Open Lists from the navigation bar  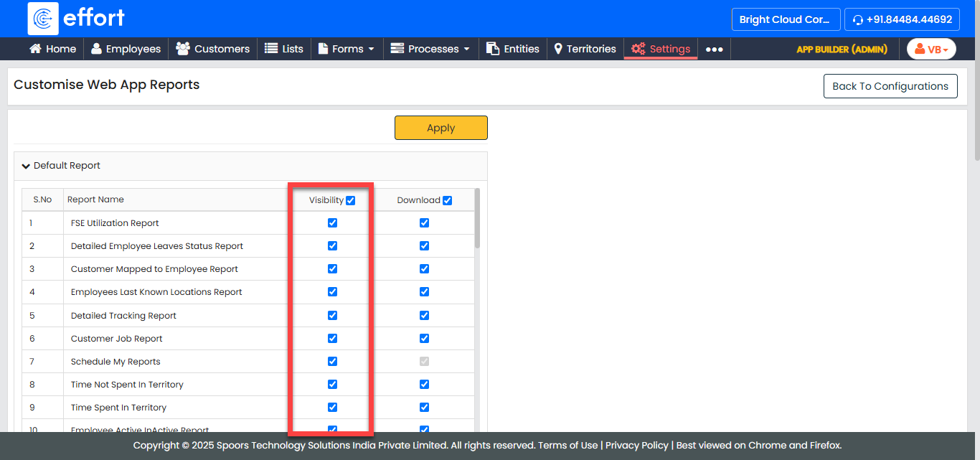(x=283, y=49)
